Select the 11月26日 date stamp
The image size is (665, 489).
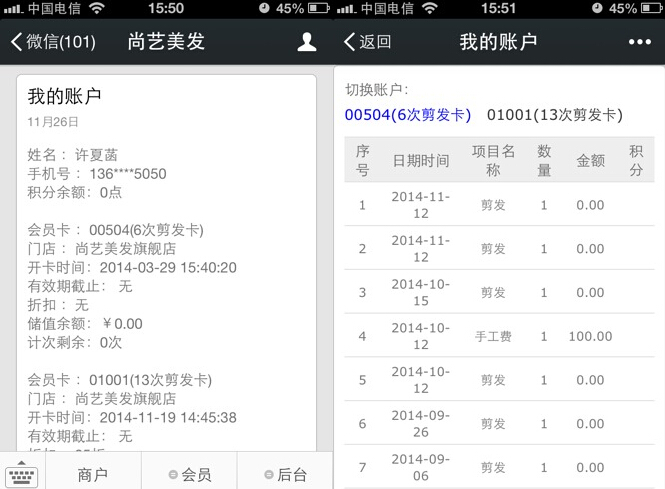click(53, 122)
